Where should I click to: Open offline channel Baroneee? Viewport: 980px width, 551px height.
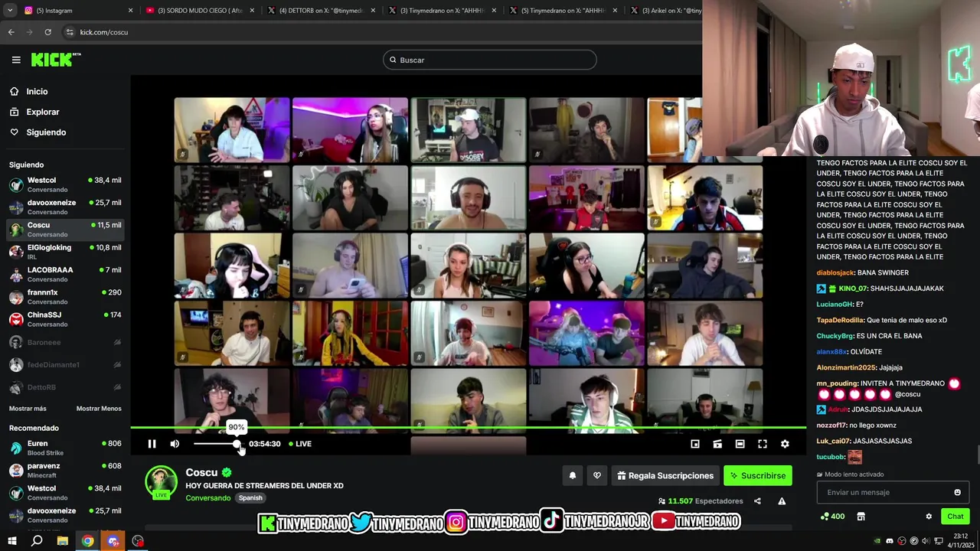pyautogui.click(x=65, y=342)
